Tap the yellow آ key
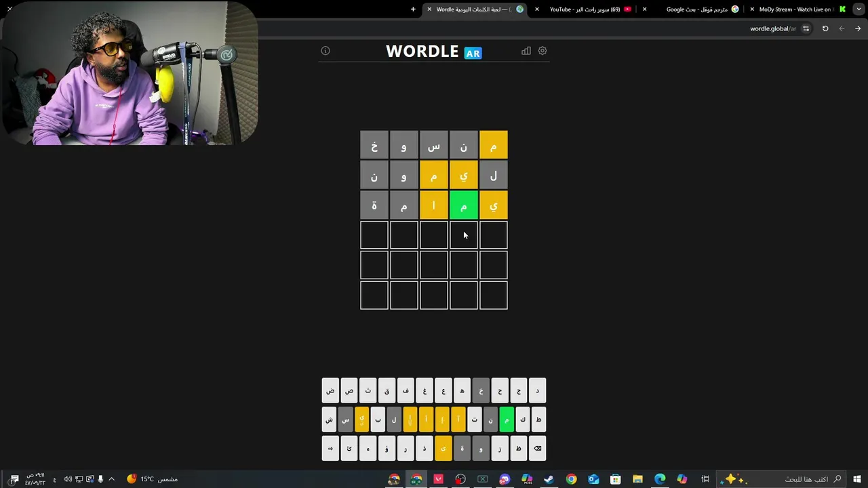The width and height of the screenshot is (868, 488). [x=458, y=420]
